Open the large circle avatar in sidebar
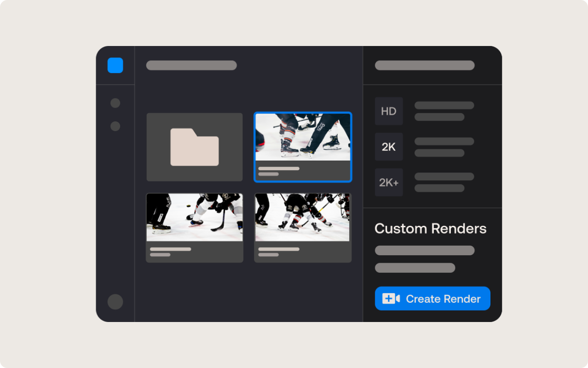 coord(115,302)
